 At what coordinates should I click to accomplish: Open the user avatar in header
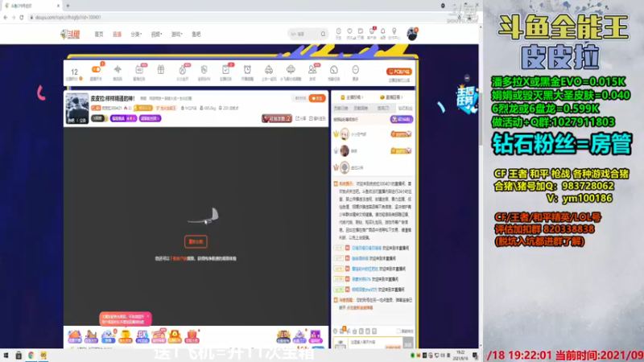point(412,34)
